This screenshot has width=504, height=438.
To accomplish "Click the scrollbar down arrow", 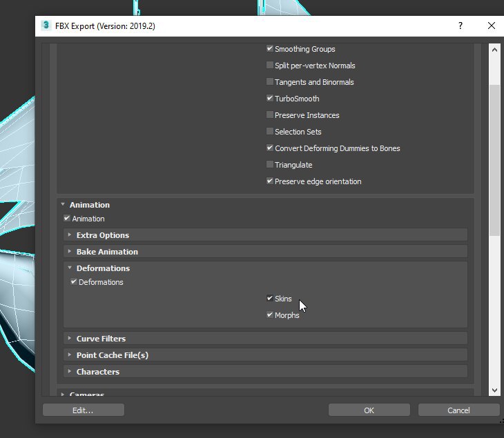I will click(x=494, y=390).
